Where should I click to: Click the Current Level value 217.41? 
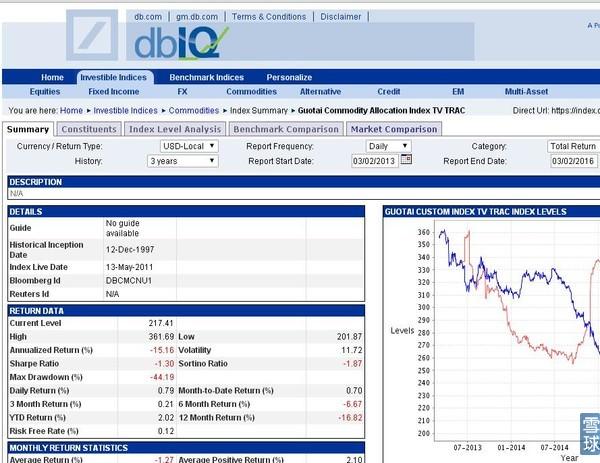(161, 323)
